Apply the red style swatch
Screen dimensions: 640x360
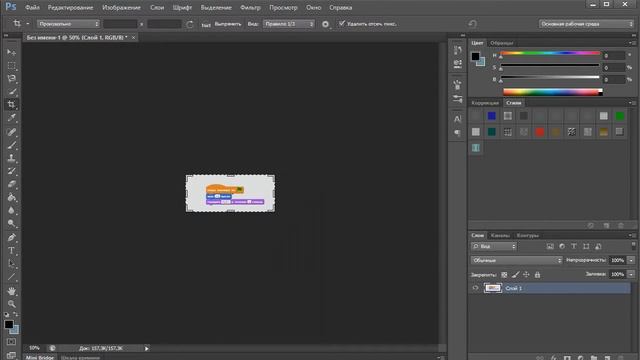click(x=540, y=132)
